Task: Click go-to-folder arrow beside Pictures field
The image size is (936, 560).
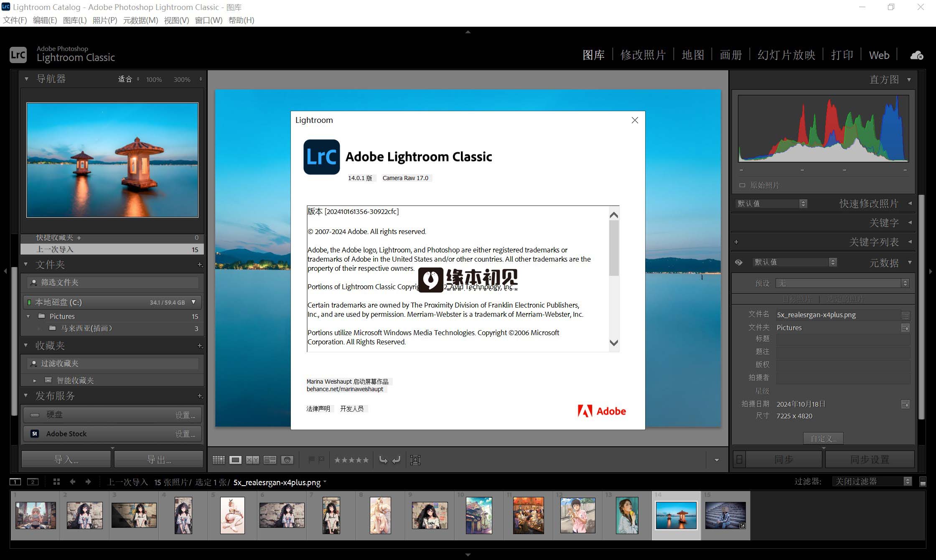Action: click(905, 328)
